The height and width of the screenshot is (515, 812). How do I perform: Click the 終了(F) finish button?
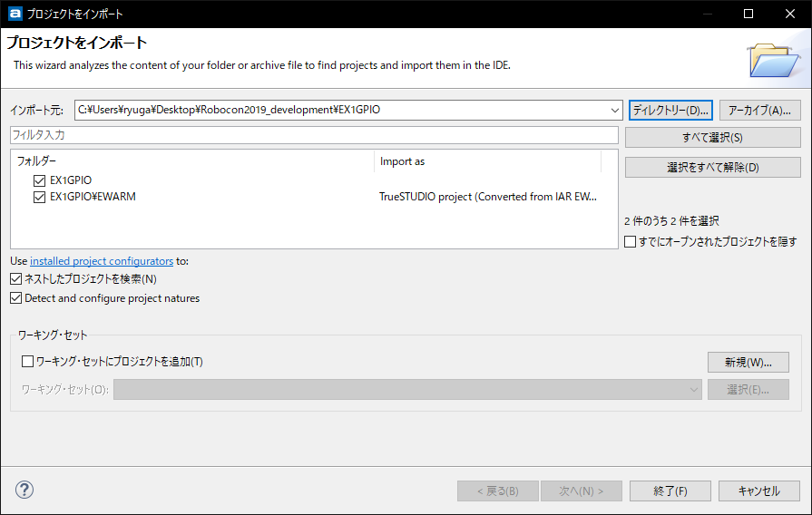pyautogui.click(x=670, y=491)
